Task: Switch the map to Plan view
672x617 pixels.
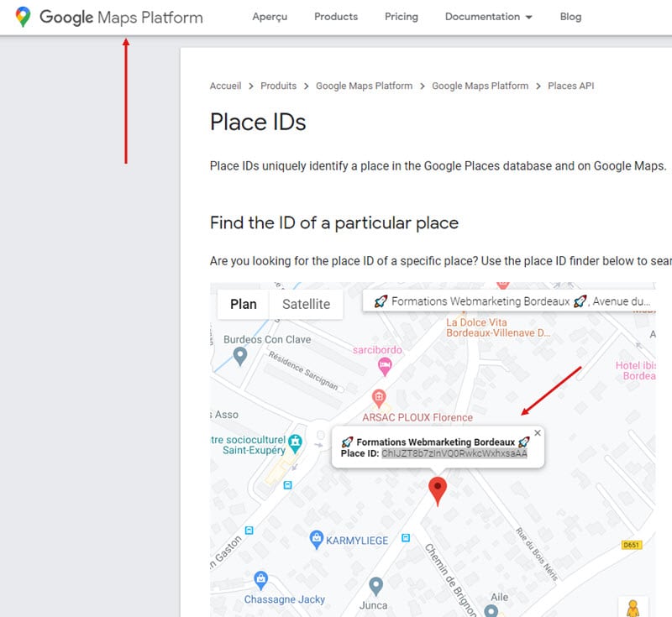Action: (x=244, y=304)
